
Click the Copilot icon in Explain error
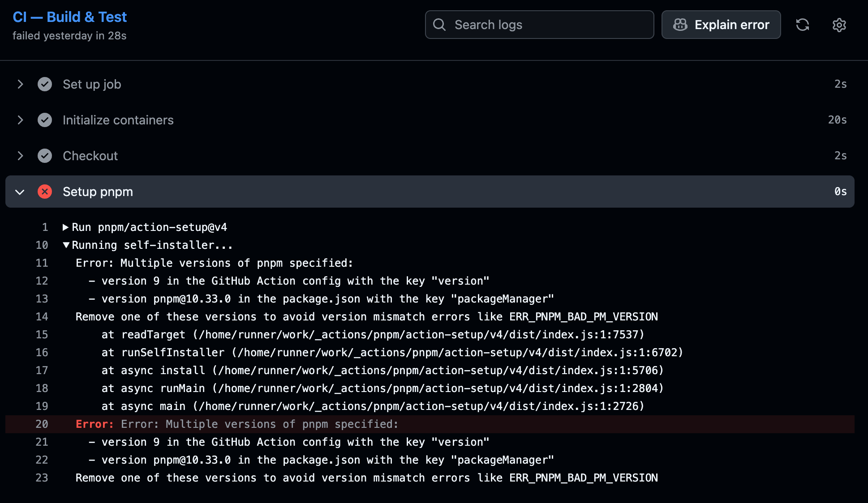coord(680,25)
